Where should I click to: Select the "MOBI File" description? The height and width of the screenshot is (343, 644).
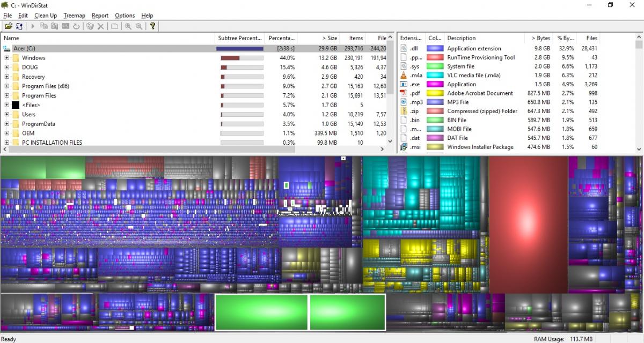point(459,129)
